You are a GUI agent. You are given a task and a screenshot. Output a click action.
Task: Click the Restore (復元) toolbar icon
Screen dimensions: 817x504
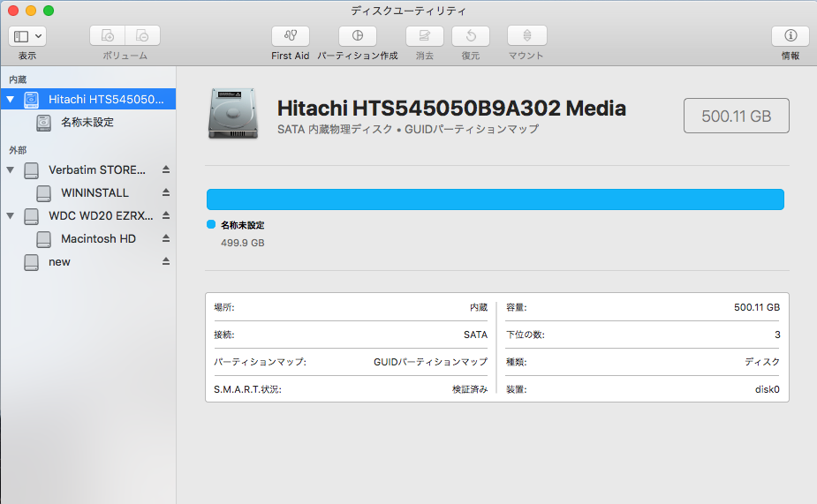pos(471,36)
